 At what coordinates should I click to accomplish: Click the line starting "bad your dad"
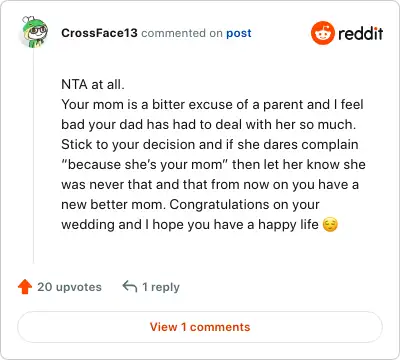[209, 125]
